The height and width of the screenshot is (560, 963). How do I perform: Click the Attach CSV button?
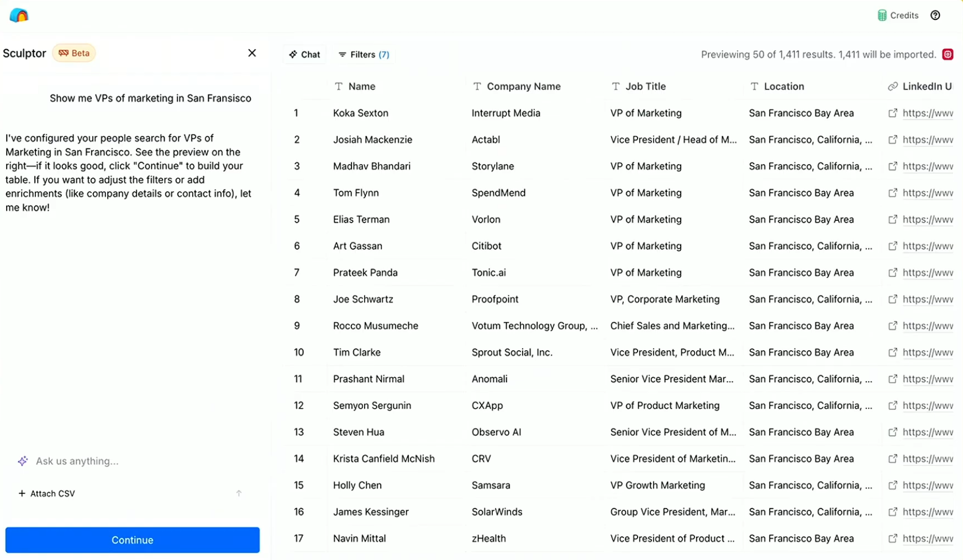pos(47,493)
